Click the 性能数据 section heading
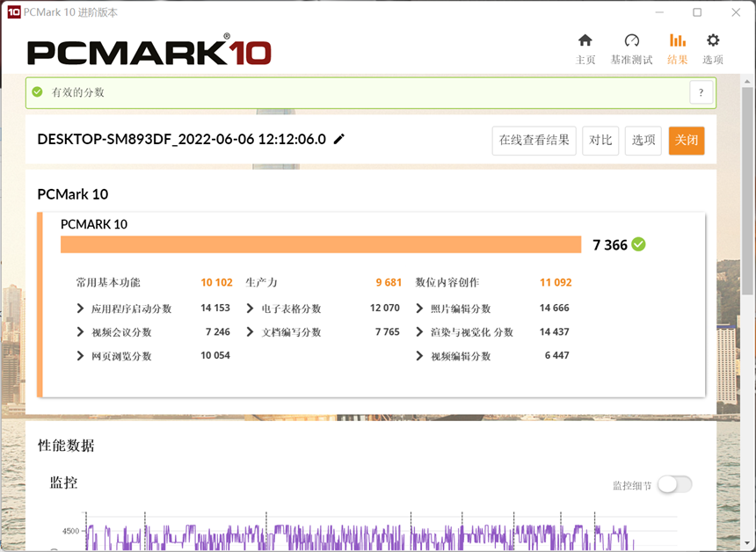 [x=66, y=445]
